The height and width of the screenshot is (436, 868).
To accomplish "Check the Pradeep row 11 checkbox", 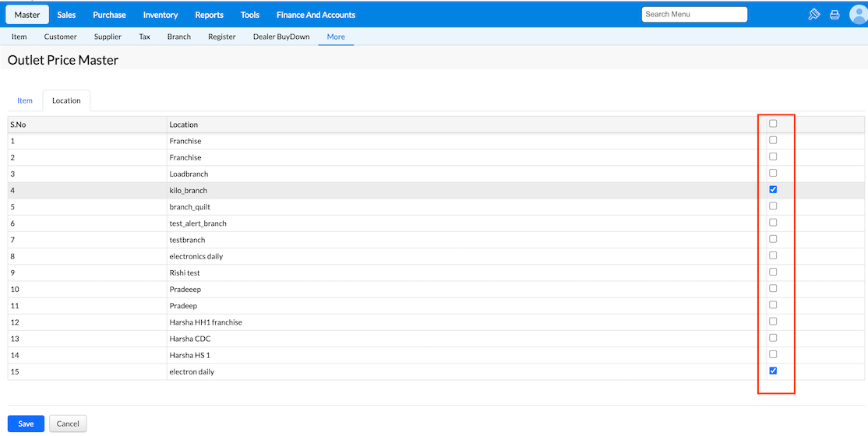I will pyautogui.click(x=774, y=305).
